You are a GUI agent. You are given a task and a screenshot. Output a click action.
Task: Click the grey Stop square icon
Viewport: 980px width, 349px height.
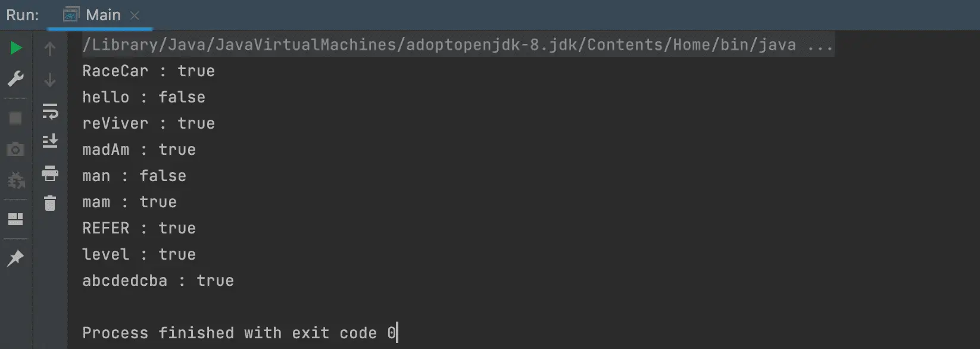[15, 118]
